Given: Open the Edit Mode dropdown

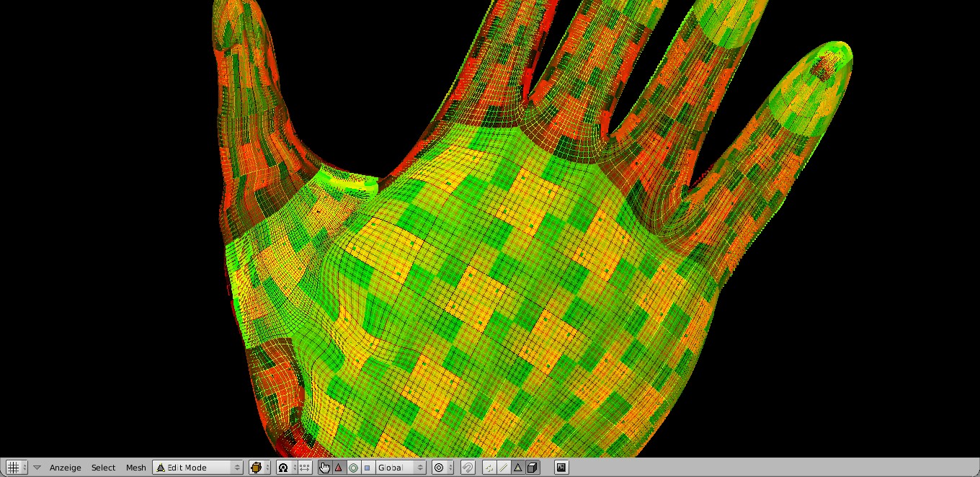Looking at the screenshot, I should click(198, 468).
